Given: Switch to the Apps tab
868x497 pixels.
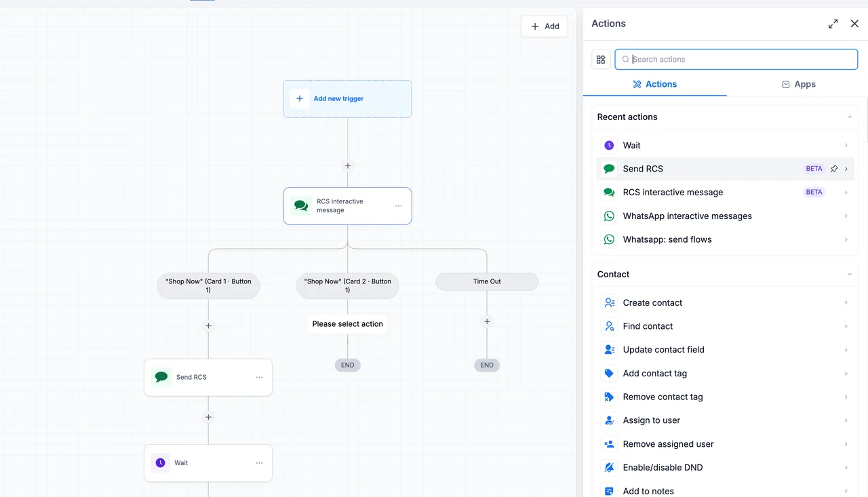Looking at the screenshot, I should tap(798, 84).
